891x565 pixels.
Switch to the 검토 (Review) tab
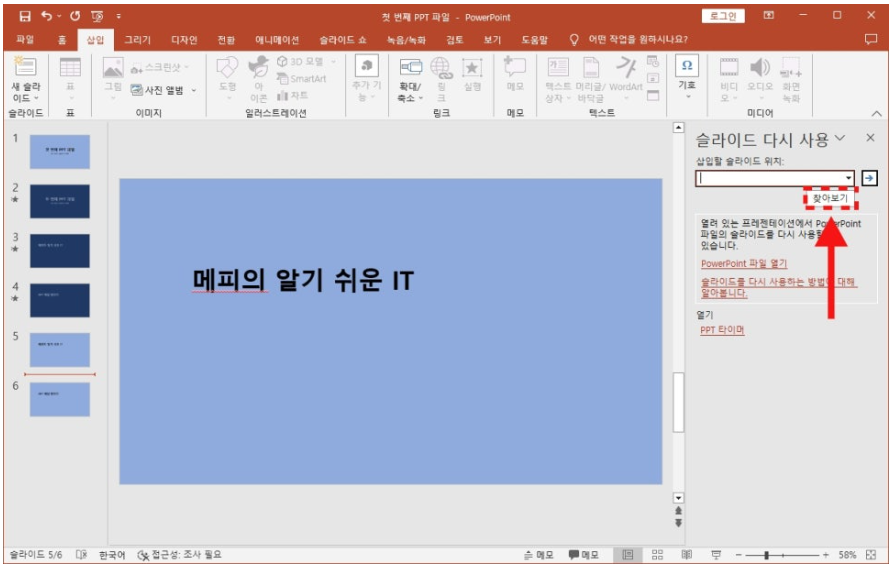coord(455,39)
